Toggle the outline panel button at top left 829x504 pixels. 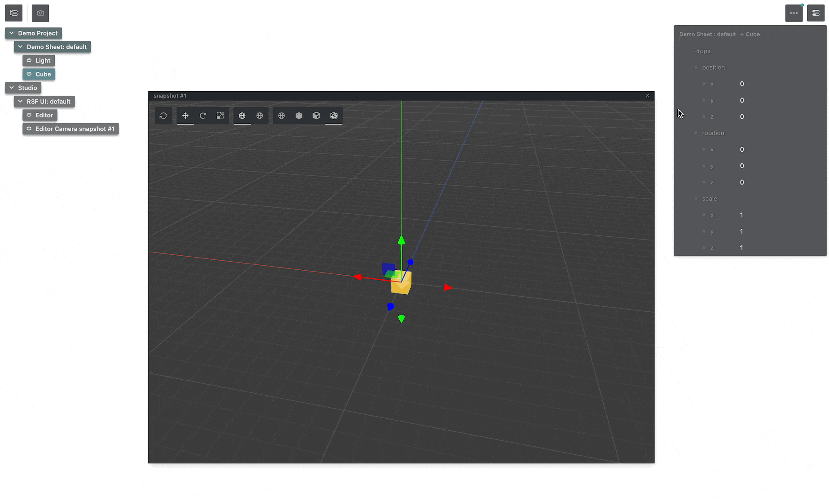(x=14, y=13)
